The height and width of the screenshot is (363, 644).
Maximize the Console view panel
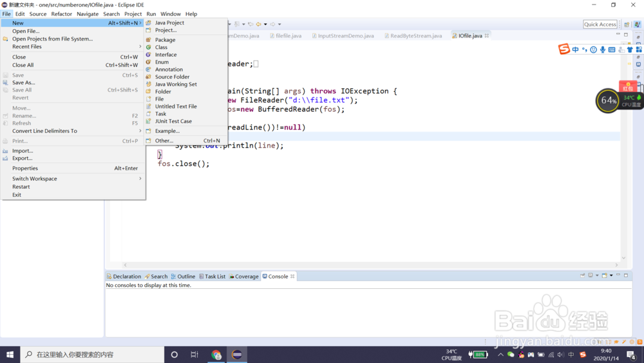(x=626, y=275)
